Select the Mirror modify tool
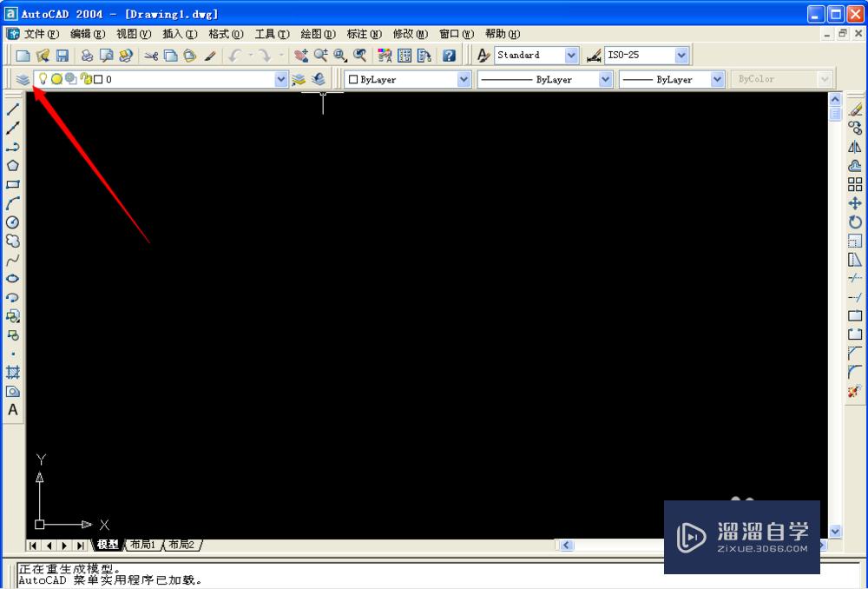The height and width of the screenshot is (589, 868). 854,146
